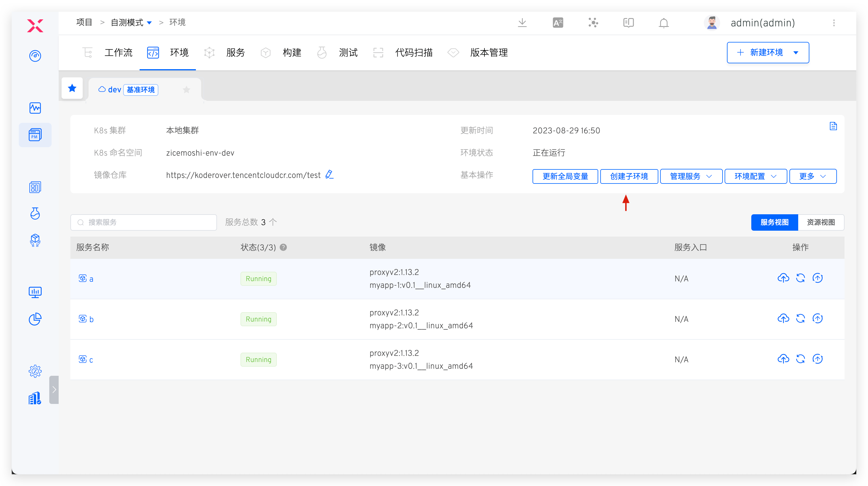Click the download icon in header
Viewport: 868px width, 486px height.
tap(522, 23)
